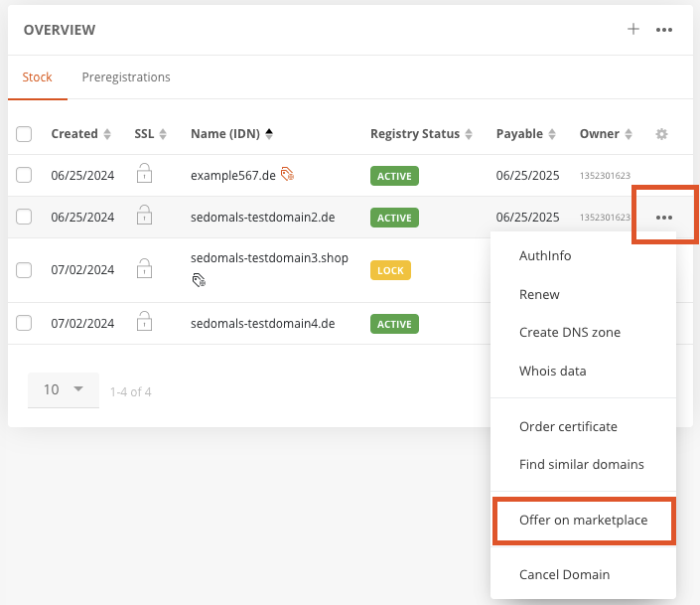Check the sedomals-testdomain3.shop row checkbox
Screen dimensions: 700x605
coord(24,270)
